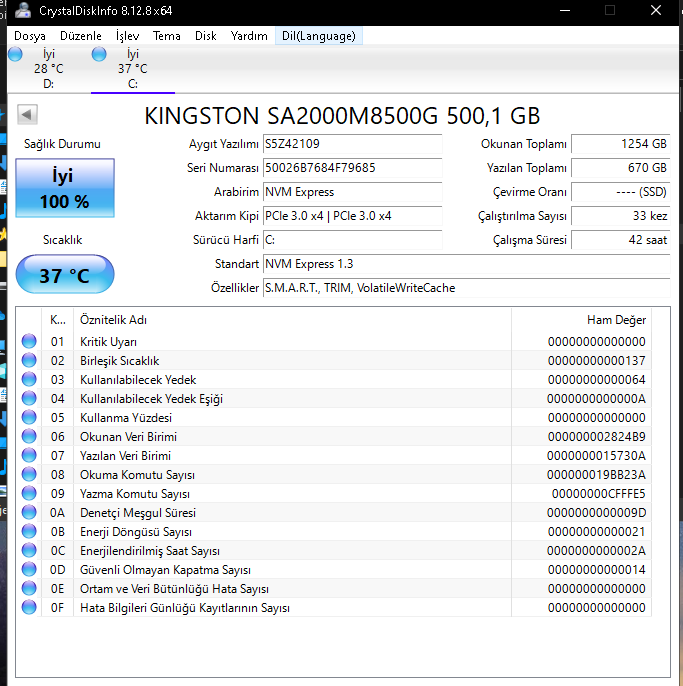The width and height of the screenshot is (683, 686).
Task: Click the K... ID column header
Action: coord(58,320)
